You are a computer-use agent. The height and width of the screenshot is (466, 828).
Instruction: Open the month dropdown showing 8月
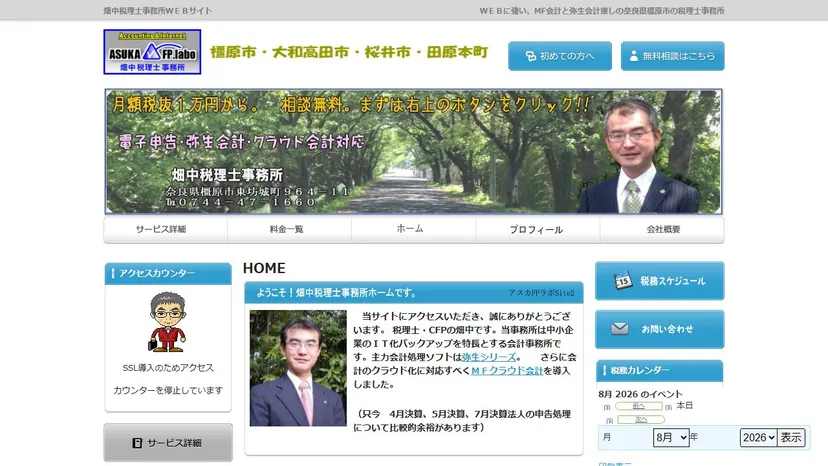(671, 437)
